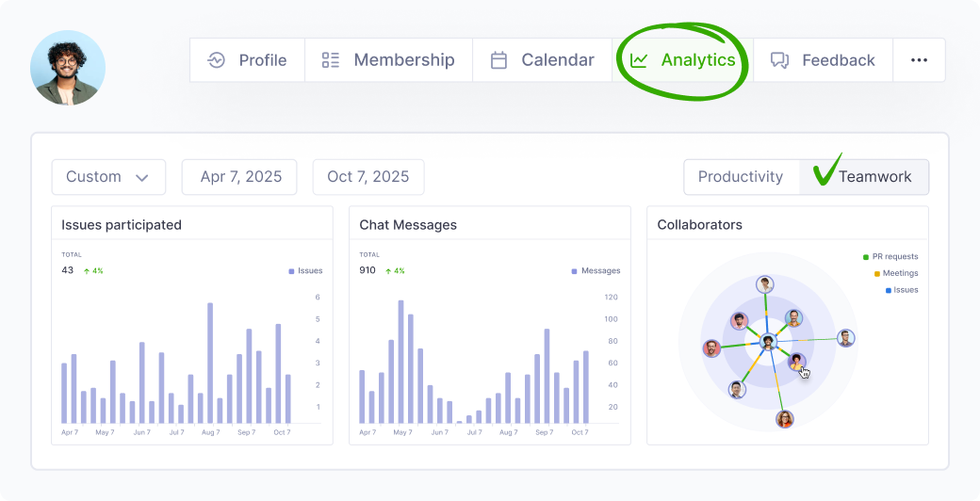
Task: Open the Membership tab
Action: point(403,60)
